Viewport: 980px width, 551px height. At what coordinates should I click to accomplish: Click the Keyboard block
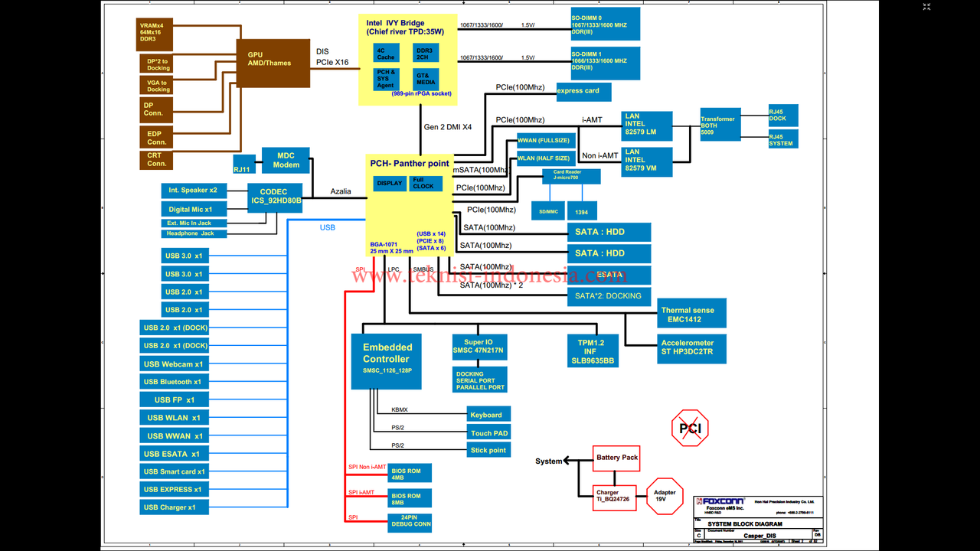[488, 415]
